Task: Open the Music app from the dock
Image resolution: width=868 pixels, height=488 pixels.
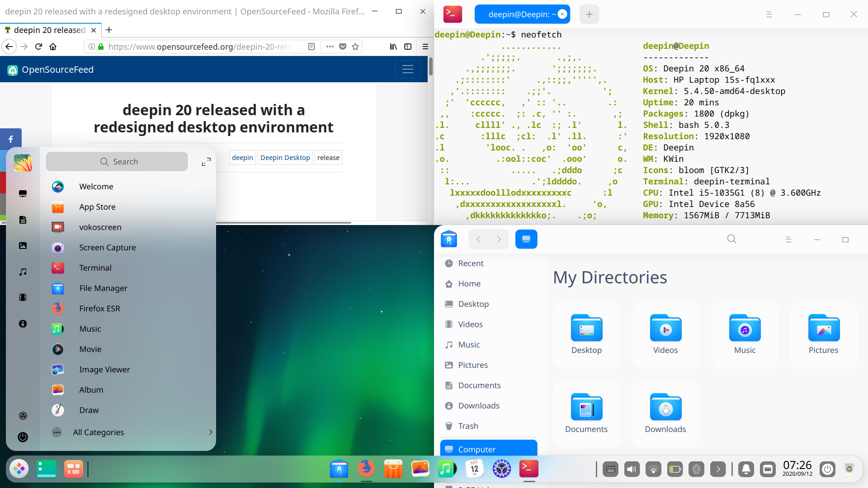Action: pyautogui.click(x=447, y=469)
